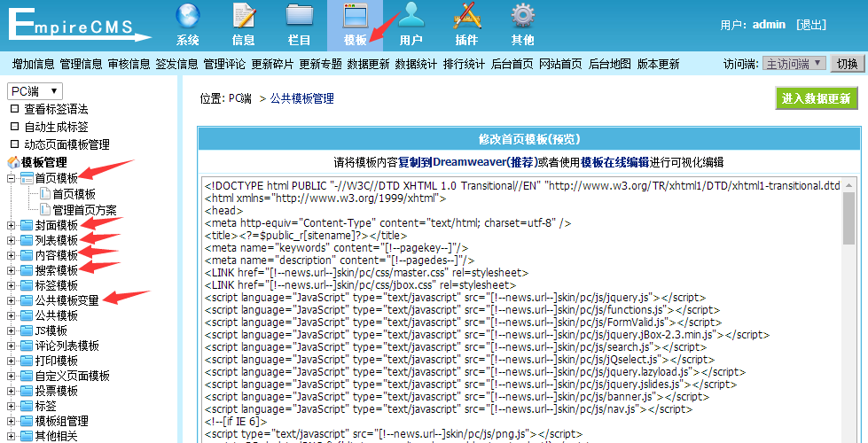The width and height of the screenshot is (868, 443).
Task: Click the 切换 button
Action: (847, 64)
